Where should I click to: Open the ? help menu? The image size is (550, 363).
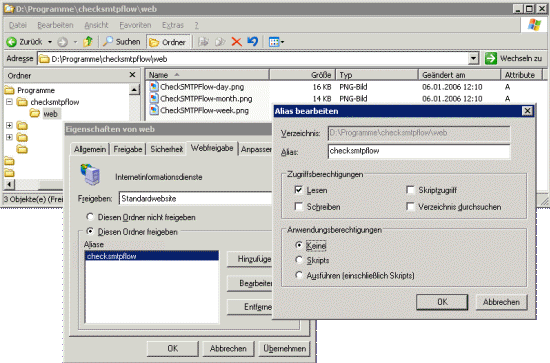pyautogui.click(x=196, y=25)
